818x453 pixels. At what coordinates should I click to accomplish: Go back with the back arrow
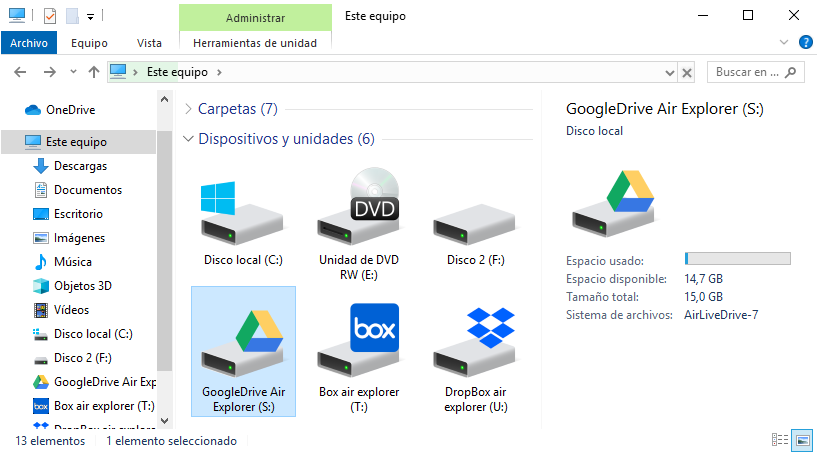pos(20,72)
